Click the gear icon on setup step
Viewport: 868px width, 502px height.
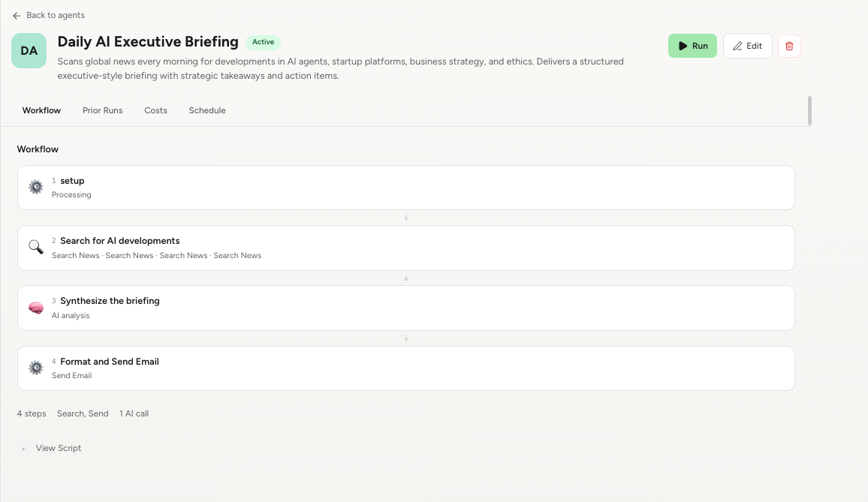pos(35,188)
